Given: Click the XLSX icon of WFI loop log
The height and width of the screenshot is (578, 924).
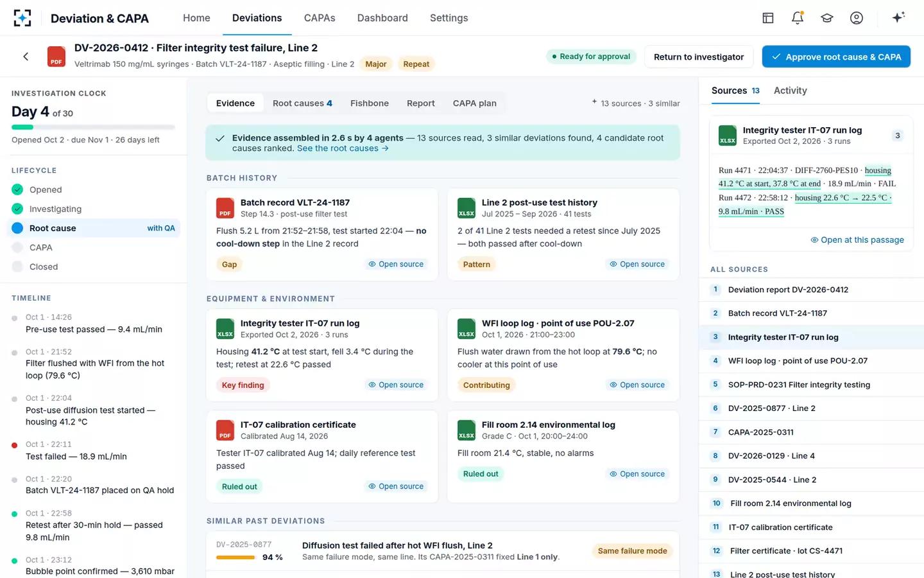Looking at the screenshot, I should [x=466, y=329].
